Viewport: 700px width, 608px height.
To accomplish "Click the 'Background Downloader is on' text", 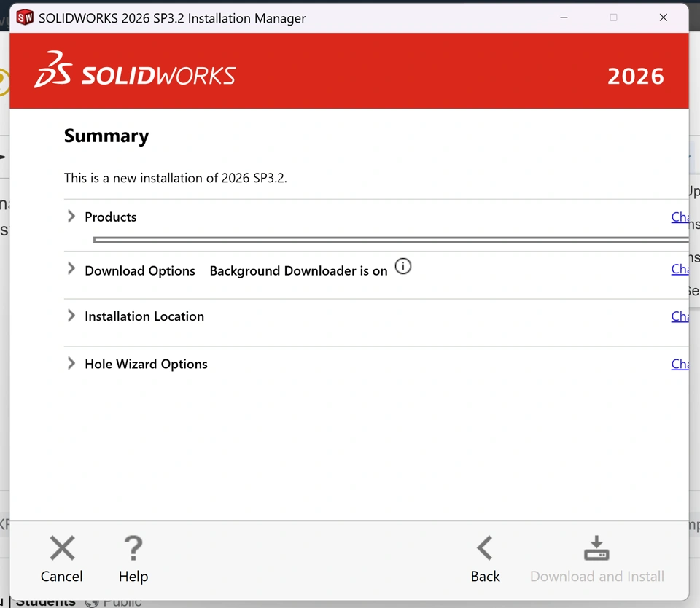I will click(x=299, y=271).
